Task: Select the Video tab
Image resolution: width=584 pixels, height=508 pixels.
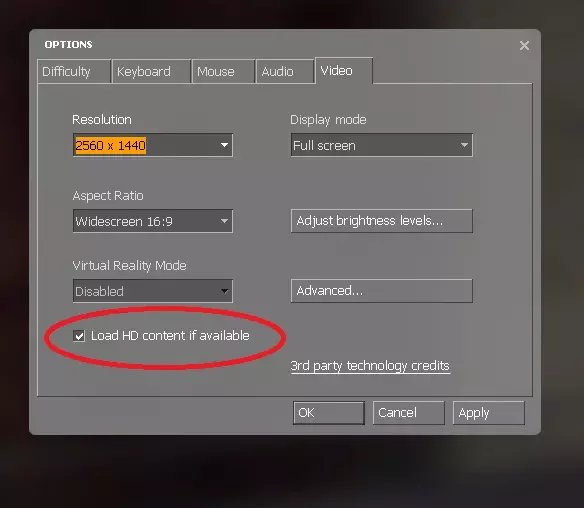Action: coord(344,70)
